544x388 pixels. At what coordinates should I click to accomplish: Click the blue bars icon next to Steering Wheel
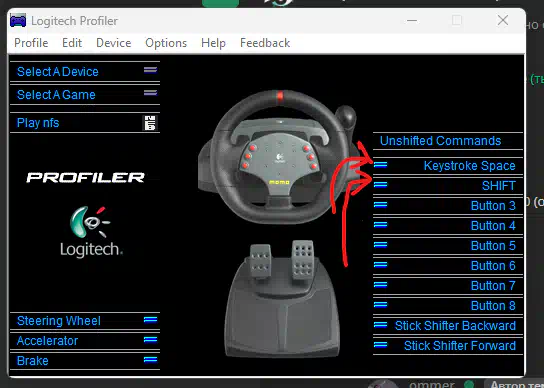tap(151, 320)
